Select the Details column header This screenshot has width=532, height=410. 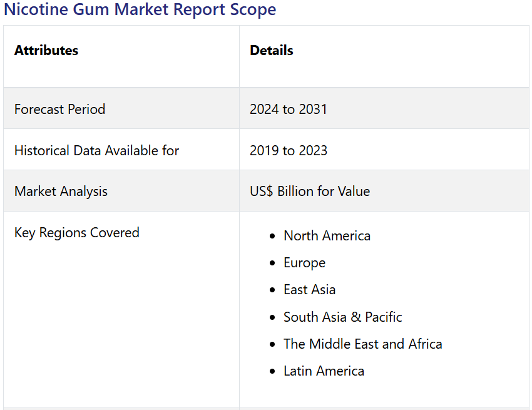pyautogui.click(x=272, y=51)
